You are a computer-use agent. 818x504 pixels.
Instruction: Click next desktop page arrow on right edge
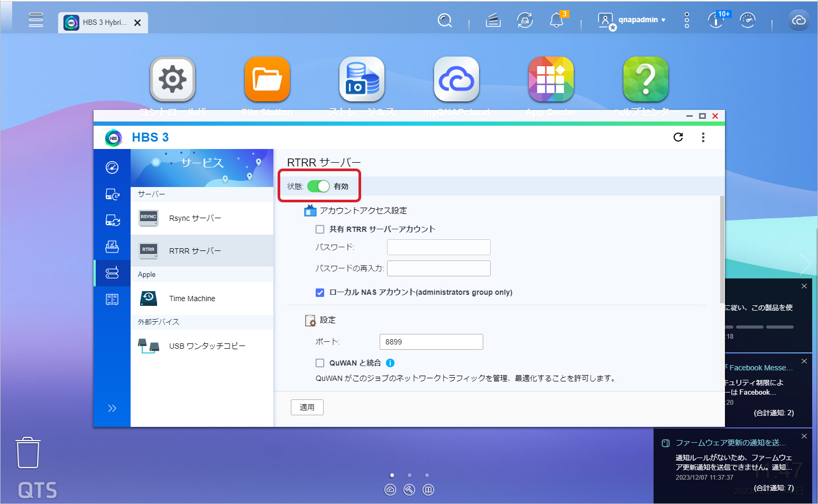pyautogui.click(x=805, y=263)
